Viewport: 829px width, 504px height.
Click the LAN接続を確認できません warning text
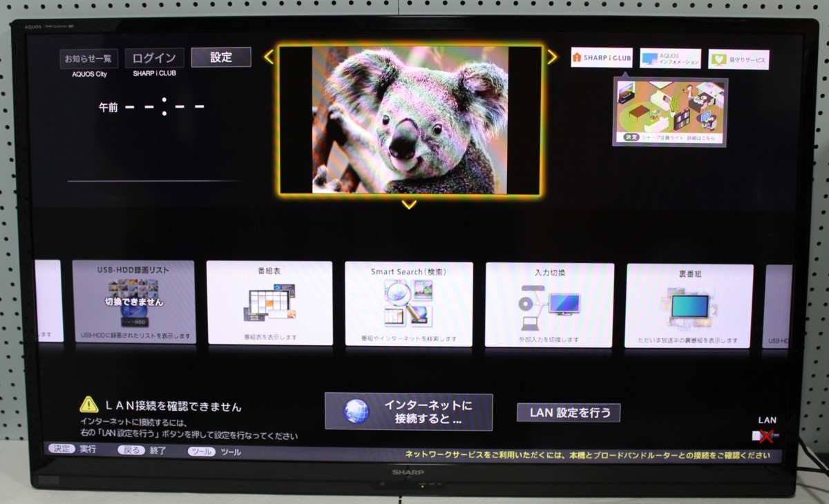pos(173,407)
